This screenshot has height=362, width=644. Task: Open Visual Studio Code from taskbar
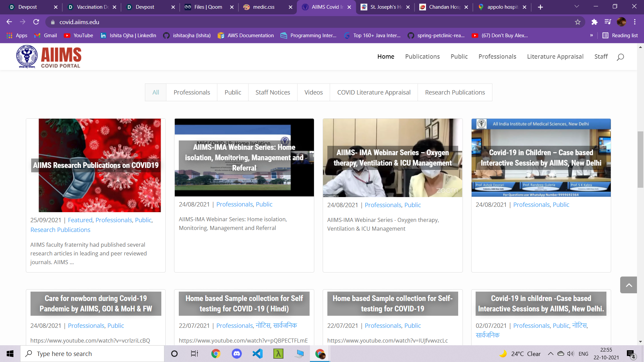tap(258, 354)
